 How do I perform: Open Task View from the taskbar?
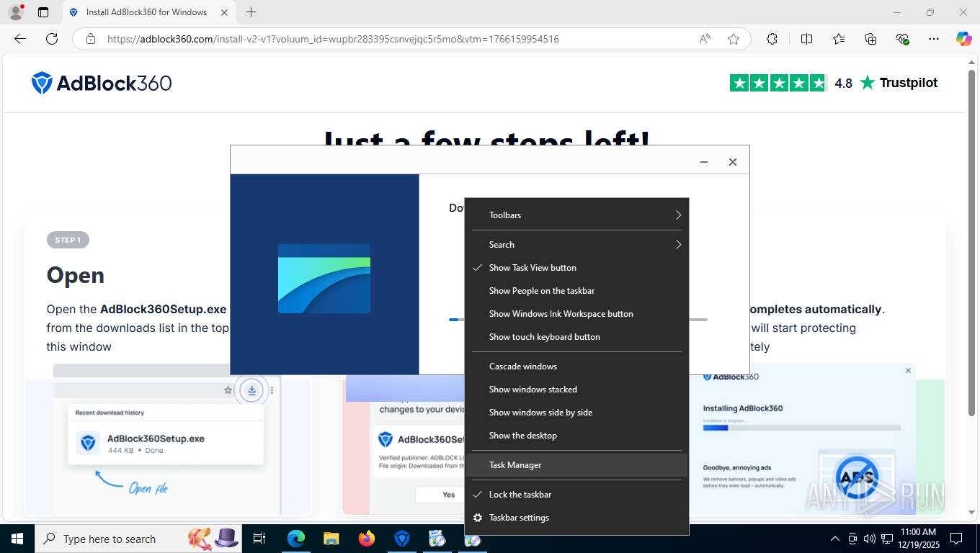(260, 539)
